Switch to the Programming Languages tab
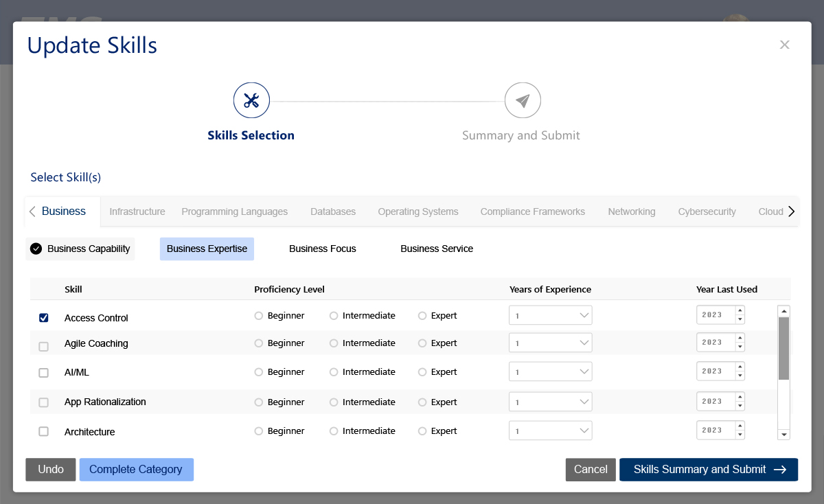This screenshot has width=824, height=504. 234,211
